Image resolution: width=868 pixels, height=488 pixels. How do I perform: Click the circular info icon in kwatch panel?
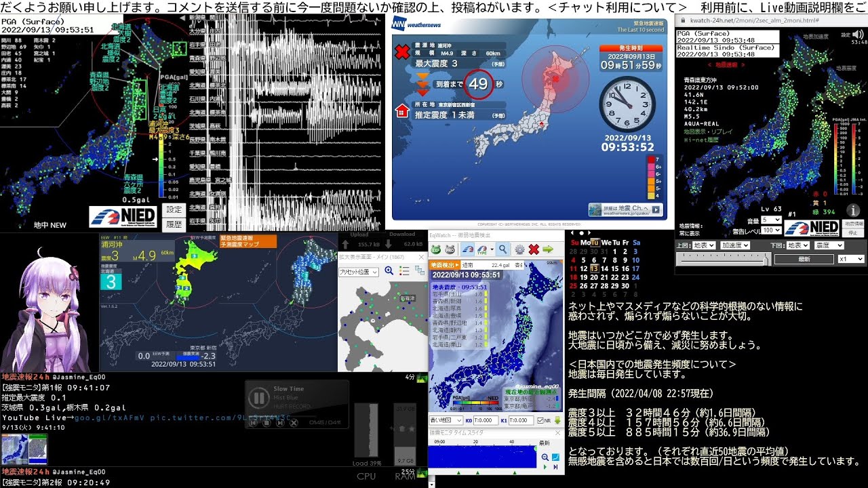[x=852, y=210]
